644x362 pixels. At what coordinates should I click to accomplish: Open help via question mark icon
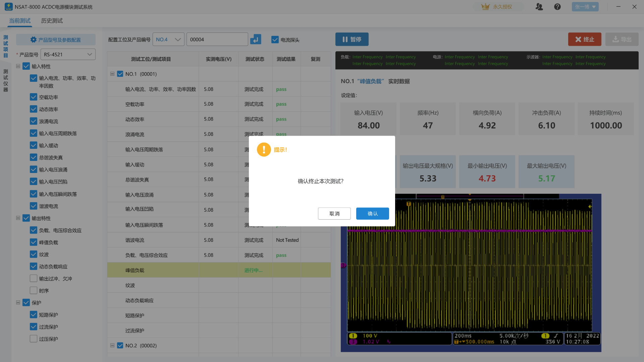557,7
